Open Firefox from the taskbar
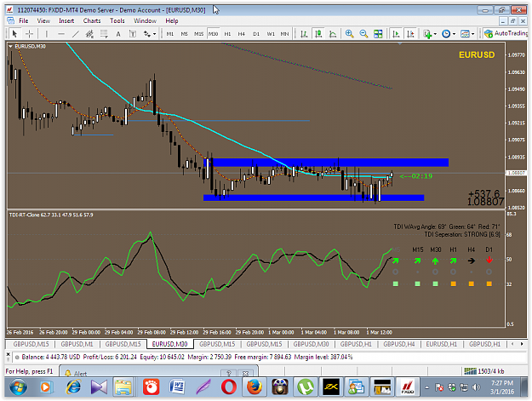Screen dimensions: 532x401 255,387
